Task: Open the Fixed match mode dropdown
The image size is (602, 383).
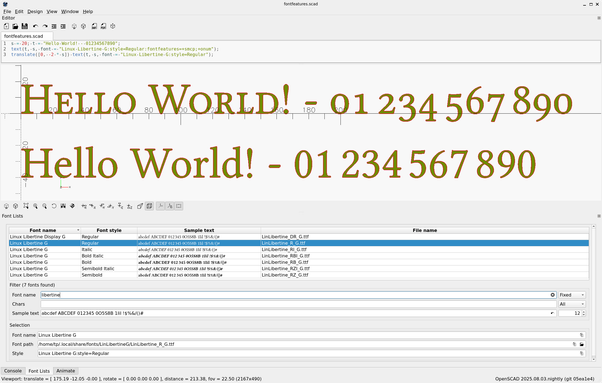Action: pos(572,295)
